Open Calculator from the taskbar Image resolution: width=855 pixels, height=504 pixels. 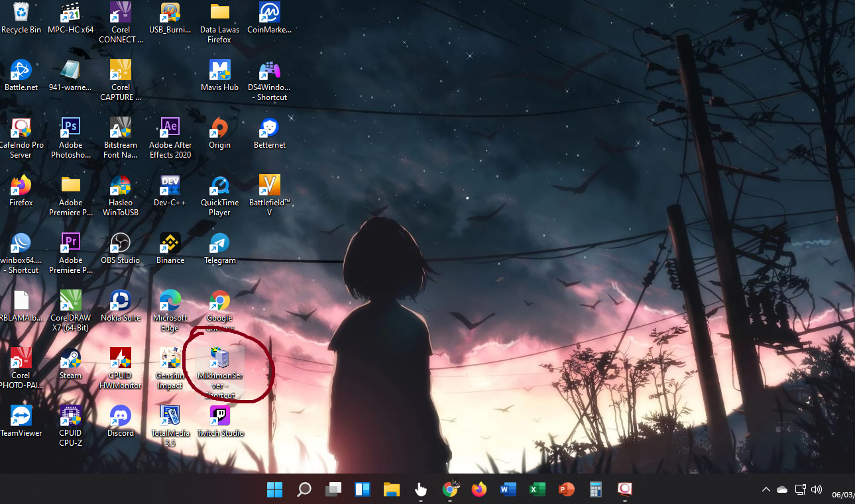[x=595, y=489]
